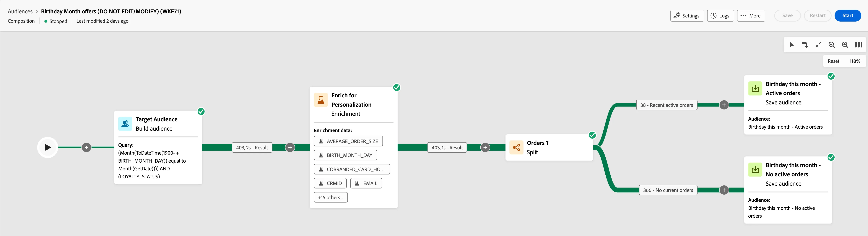Navigate to Audiences breadcrumb

pyautogui.click(x=20, y=12)
